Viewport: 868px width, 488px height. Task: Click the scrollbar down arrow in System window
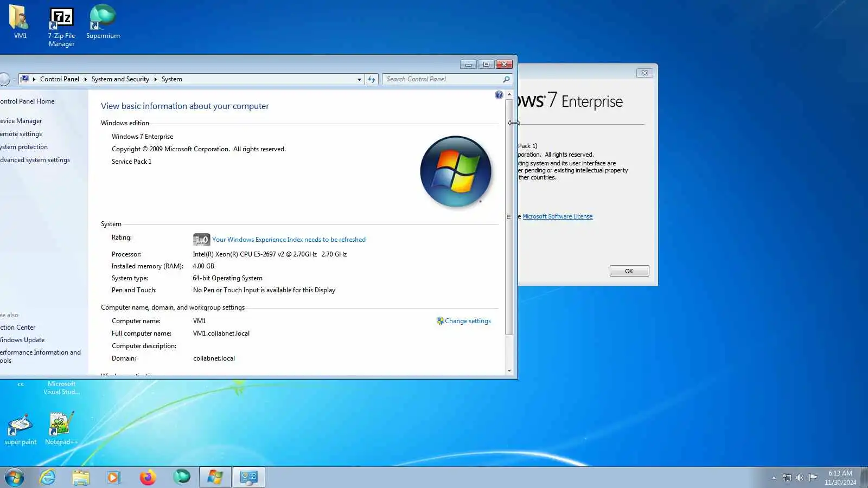[509, 371]
